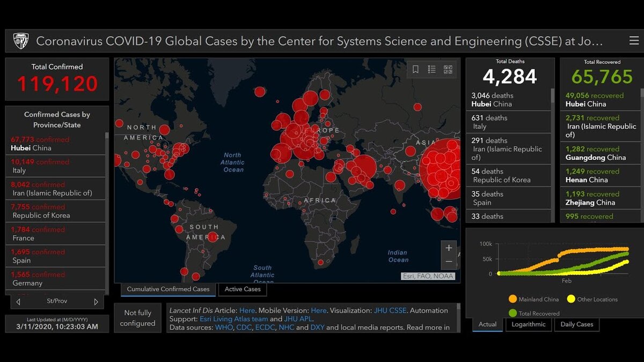
Task: Open the NHC data source link
Action: [x=287, y=328]
